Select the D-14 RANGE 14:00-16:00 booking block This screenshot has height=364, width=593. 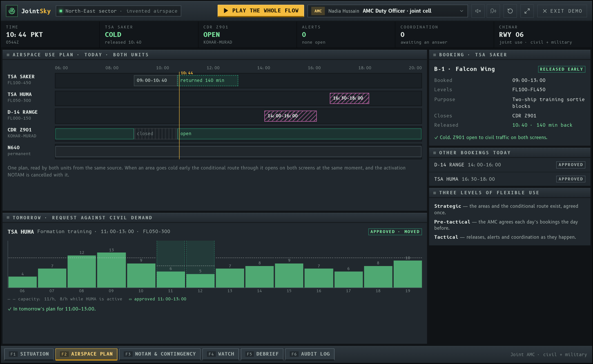pos(291,116)
